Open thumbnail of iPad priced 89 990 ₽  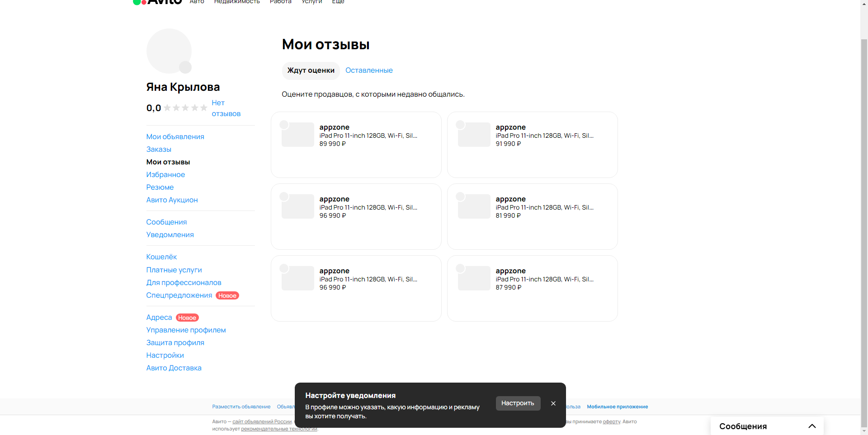point(298,135)
